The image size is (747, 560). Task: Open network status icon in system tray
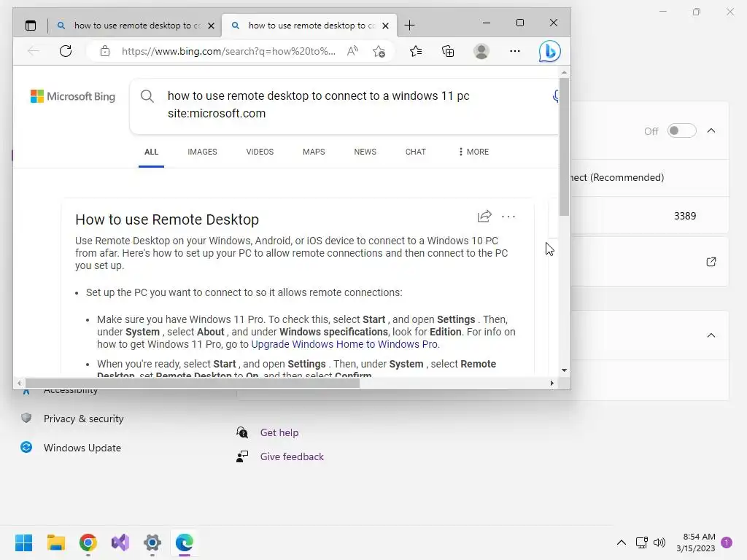(641, 542)
